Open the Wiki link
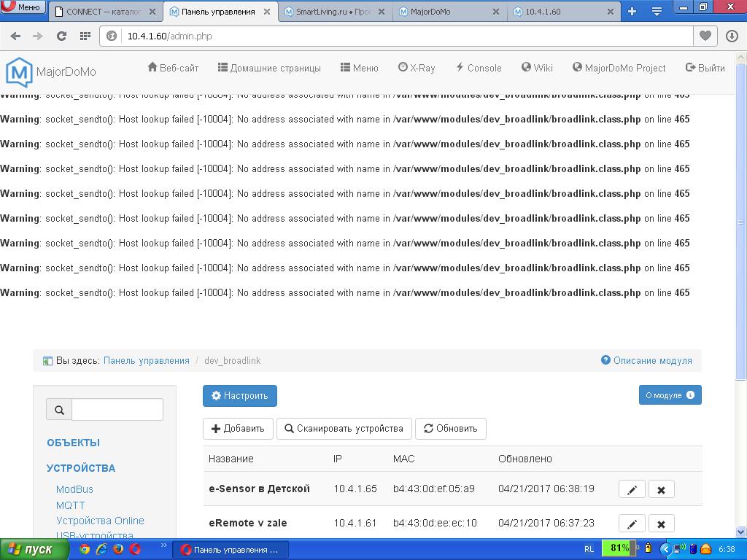Viewport: 747px width, 560px height. tap(537, 68)
